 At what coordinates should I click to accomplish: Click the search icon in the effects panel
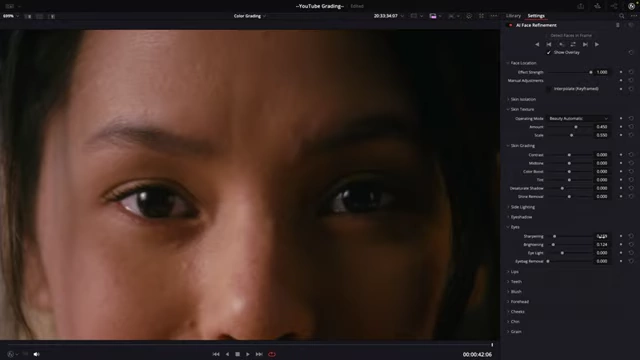point(622,16)
